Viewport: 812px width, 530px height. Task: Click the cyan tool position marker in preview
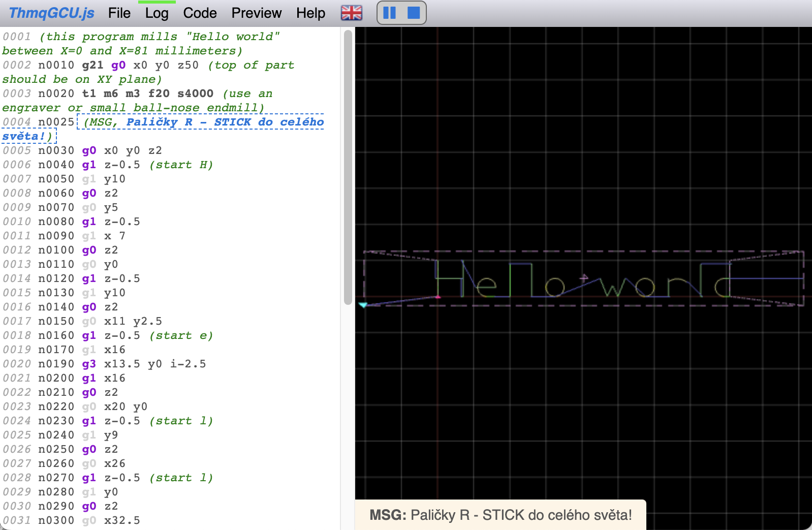tap(363, 305)
